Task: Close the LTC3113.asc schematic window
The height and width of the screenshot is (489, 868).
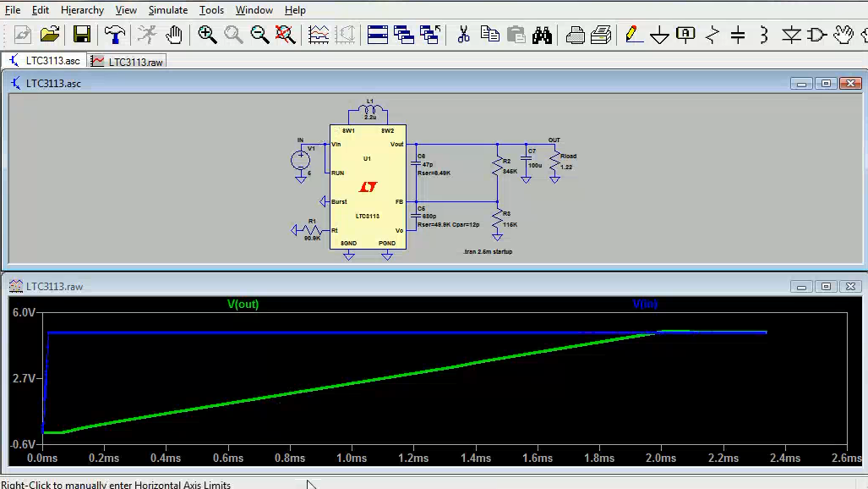Action: pyautogui.click(x=851, y=83)
